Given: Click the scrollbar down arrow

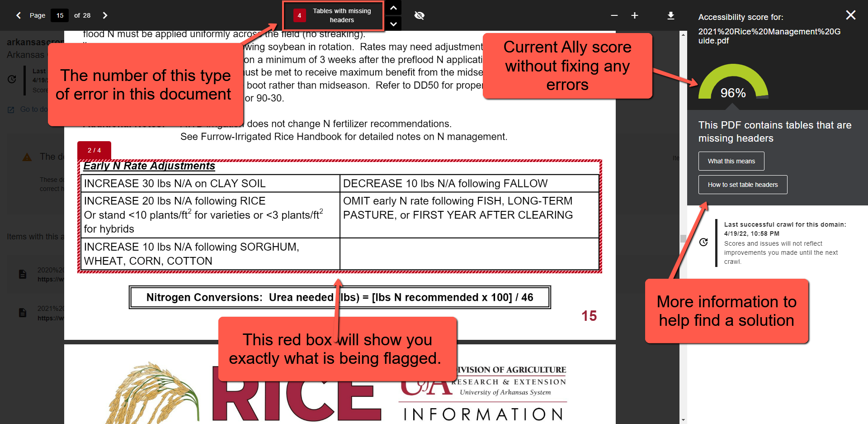Looking at the screenshot, I should [683, 420].
